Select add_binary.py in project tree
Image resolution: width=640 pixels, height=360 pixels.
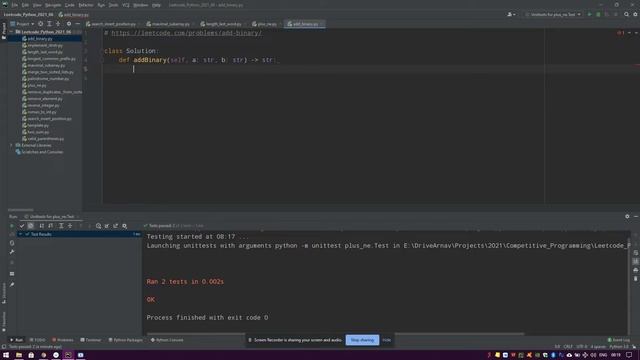click(40, 38)
